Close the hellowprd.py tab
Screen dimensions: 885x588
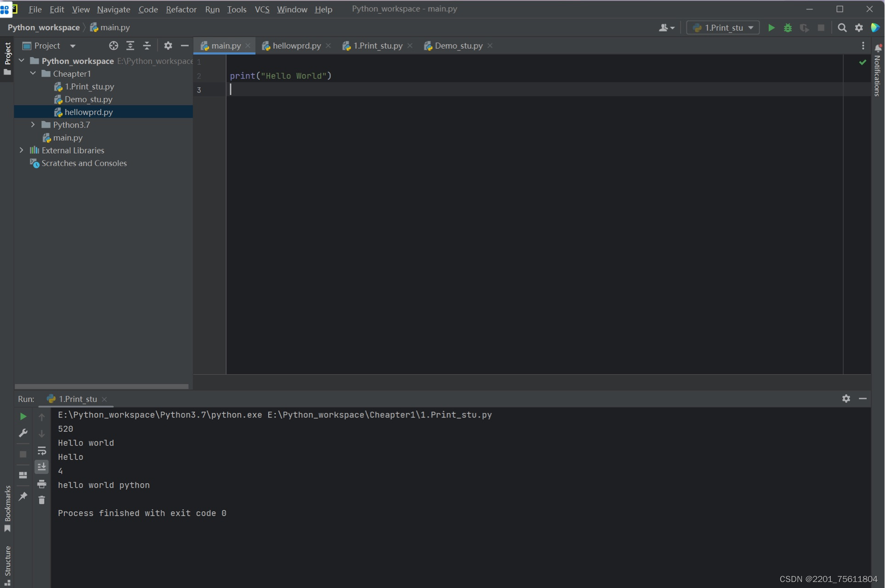click(x=328, y=45)
